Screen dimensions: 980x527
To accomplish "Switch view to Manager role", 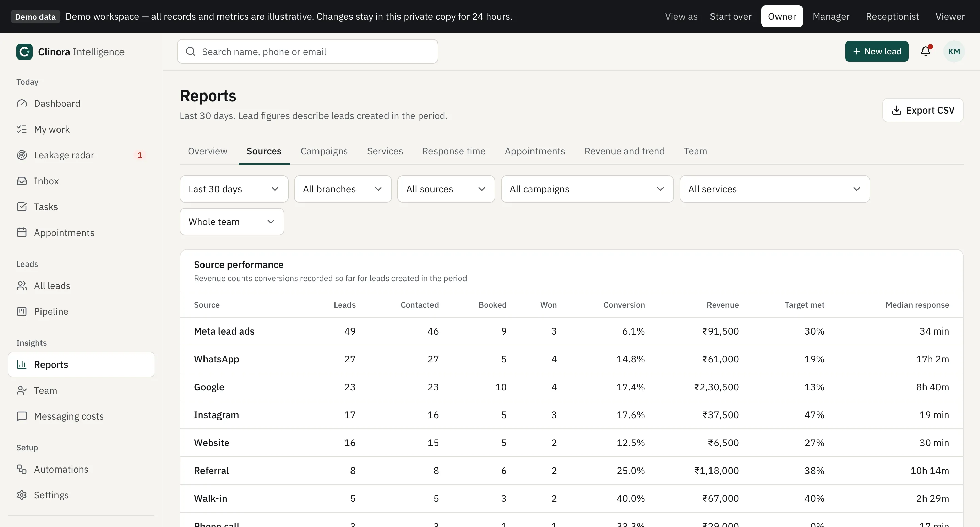I will [x=831, y=16].
